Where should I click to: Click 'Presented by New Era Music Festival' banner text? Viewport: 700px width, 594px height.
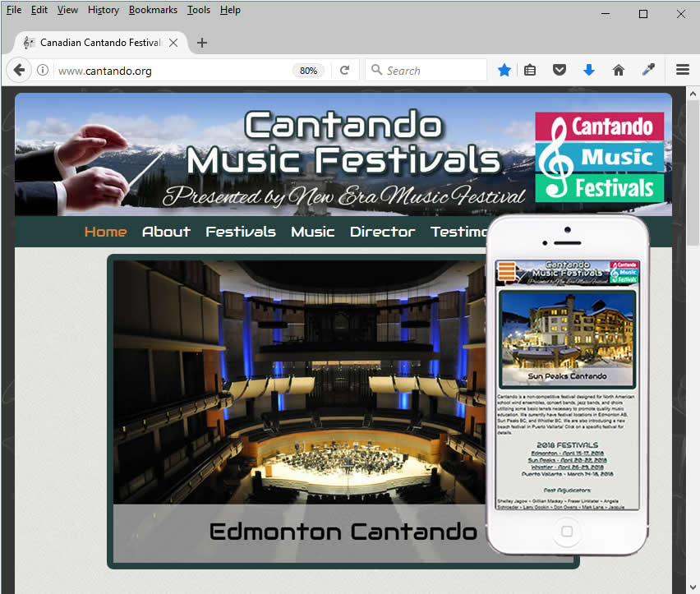pyautogui.click(x=343, y=196)
